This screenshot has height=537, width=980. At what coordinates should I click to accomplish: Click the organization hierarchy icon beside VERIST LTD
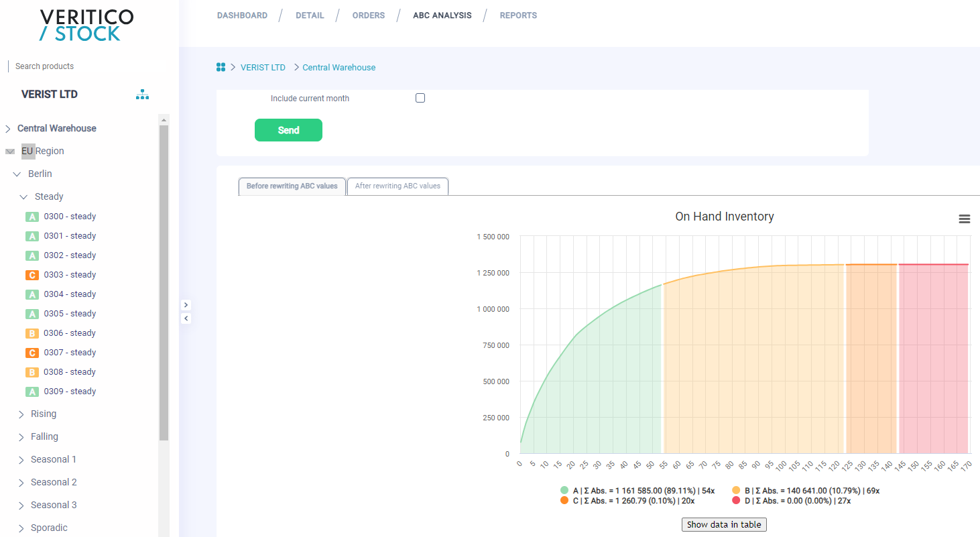(142, 95)
